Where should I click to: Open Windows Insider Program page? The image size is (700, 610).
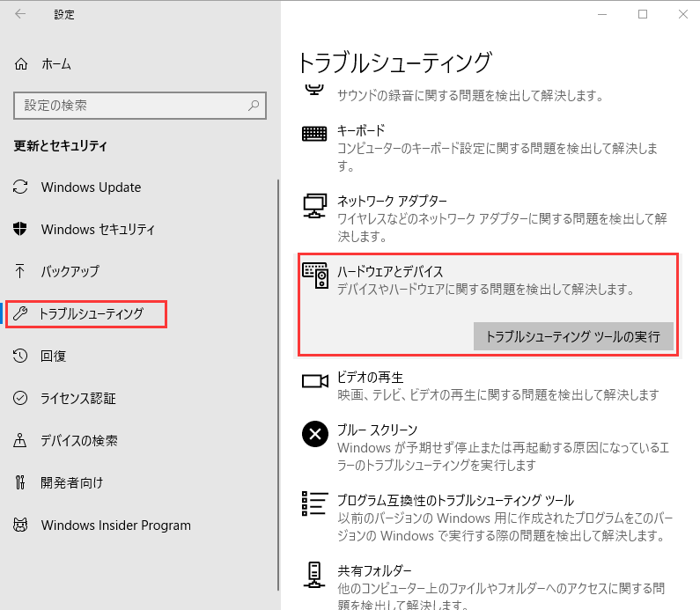pos(115,525)
